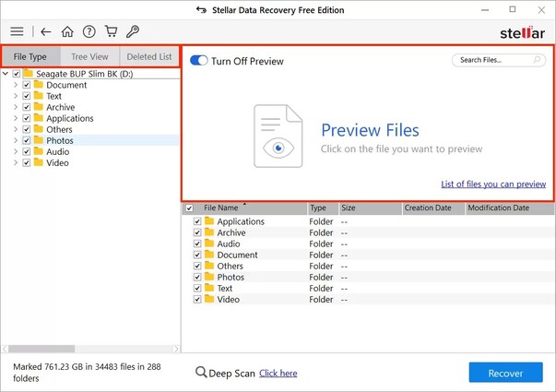
Task: Click Audio folder icon in file list
Action: (x=209, y=244)
